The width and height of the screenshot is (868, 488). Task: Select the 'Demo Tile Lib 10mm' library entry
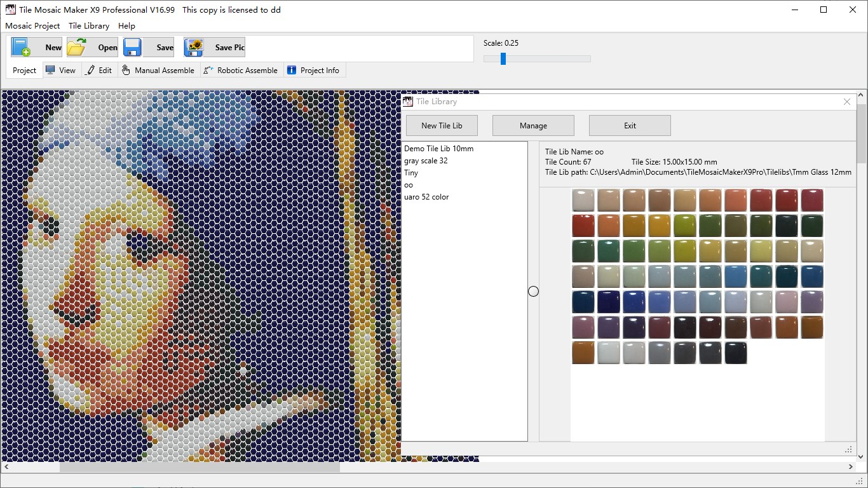point(437,148)
